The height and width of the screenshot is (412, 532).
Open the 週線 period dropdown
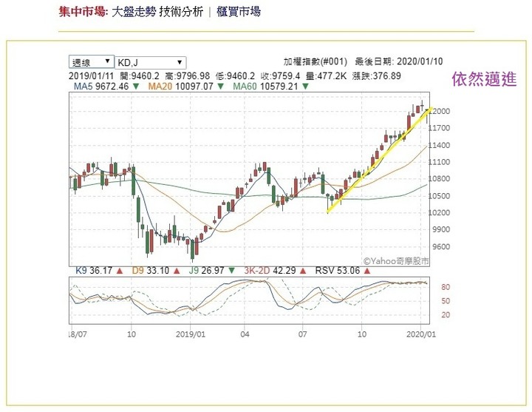click(92, 62)
